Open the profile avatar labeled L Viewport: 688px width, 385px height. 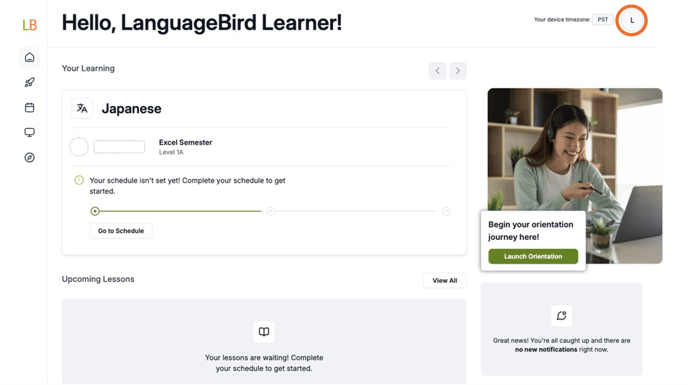click(632, 20)
